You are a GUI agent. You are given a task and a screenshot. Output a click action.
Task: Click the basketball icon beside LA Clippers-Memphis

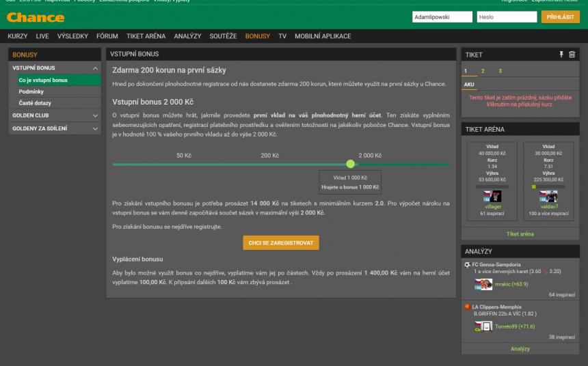[467, 307]
